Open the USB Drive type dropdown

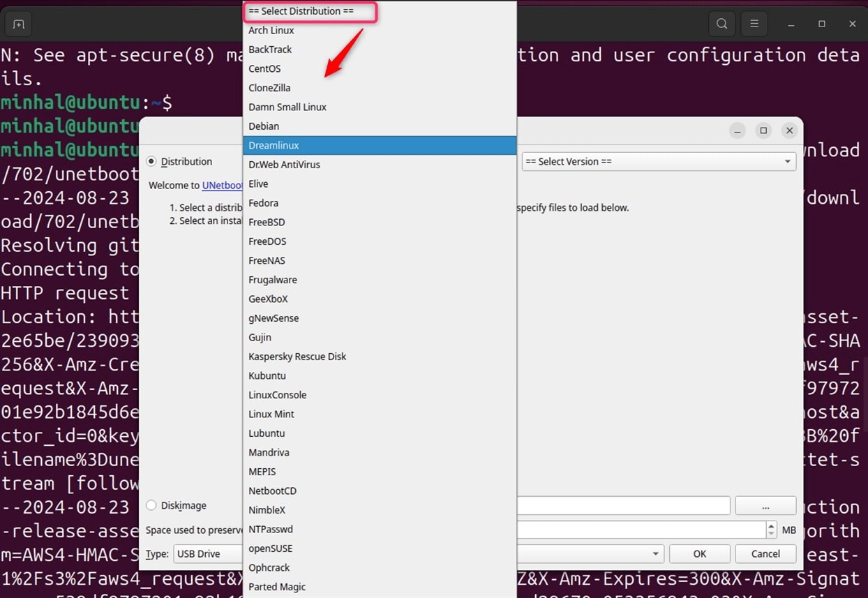click(x=207, y=554)
